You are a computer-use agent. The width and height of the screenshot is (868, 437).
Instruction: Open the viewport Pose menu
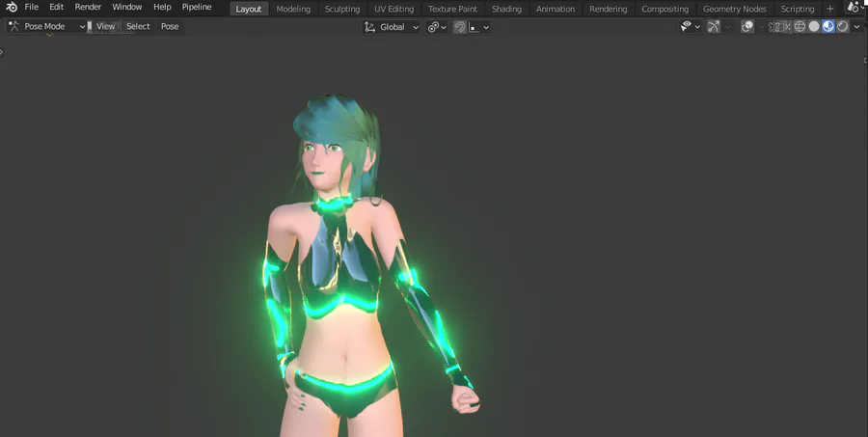(170, 27)
